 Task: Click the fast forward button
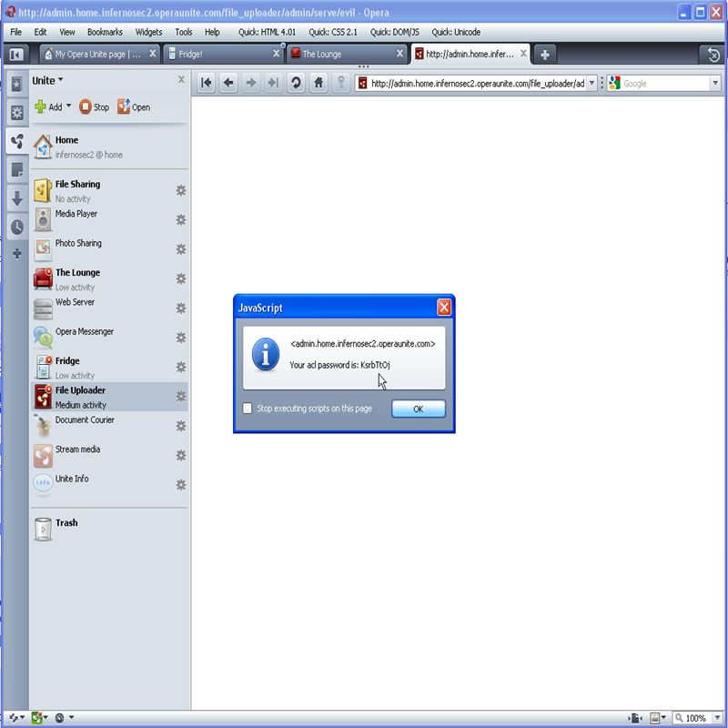(273, 83)
